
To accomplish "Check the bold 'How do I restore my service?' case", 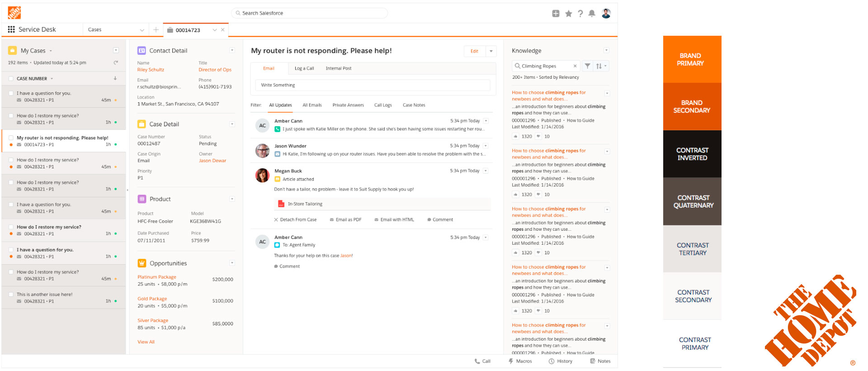I will point(11,227).
